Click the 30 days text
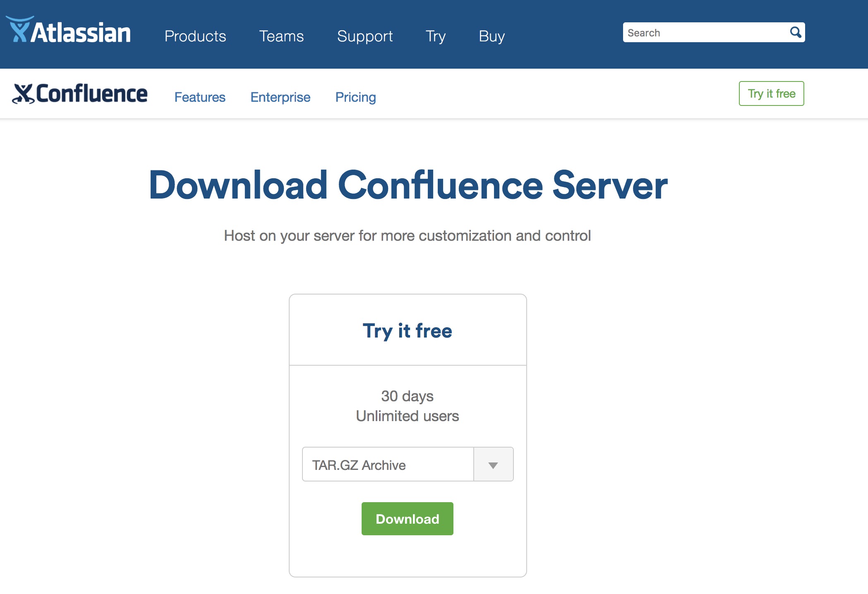This screenshot has height=594, width=868. pos(407,396)
